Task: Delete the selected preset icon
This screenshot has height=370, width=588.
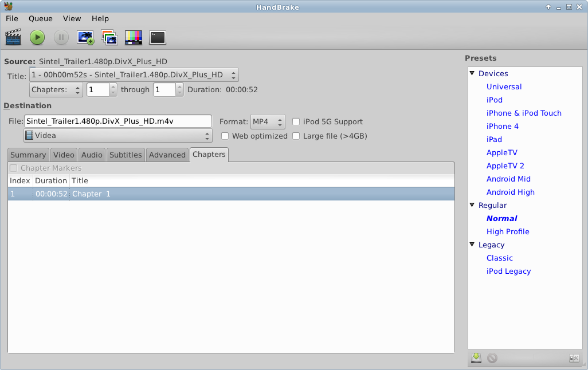Action: click(492, 358)
